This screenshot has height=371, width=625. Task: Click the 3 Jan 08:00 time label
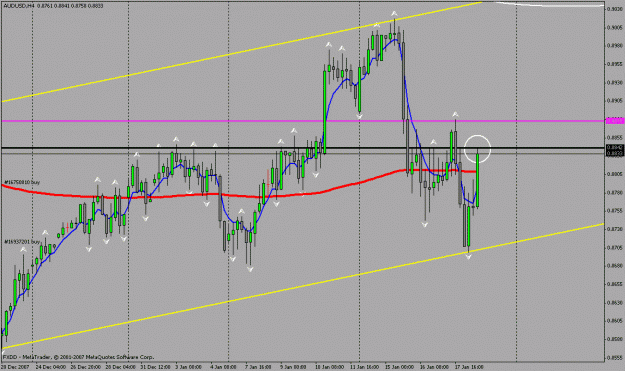pyautogui.click(x=189, y=367)
